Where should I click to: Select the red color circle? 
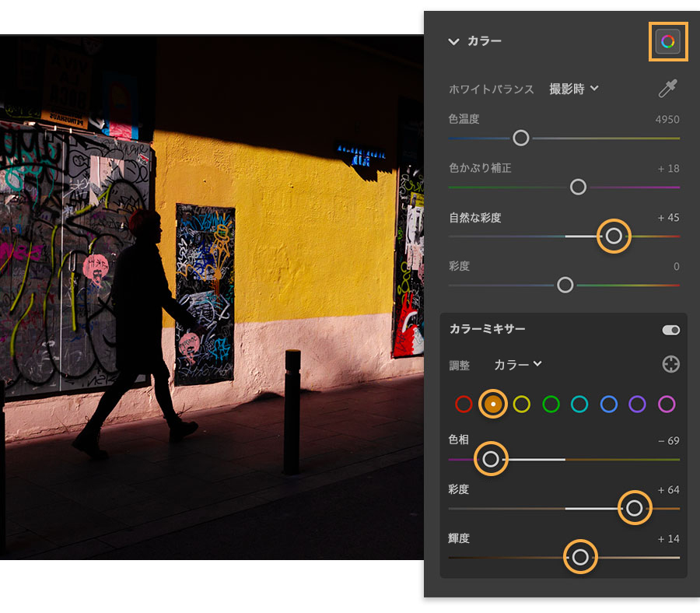(x=464, y=404)
